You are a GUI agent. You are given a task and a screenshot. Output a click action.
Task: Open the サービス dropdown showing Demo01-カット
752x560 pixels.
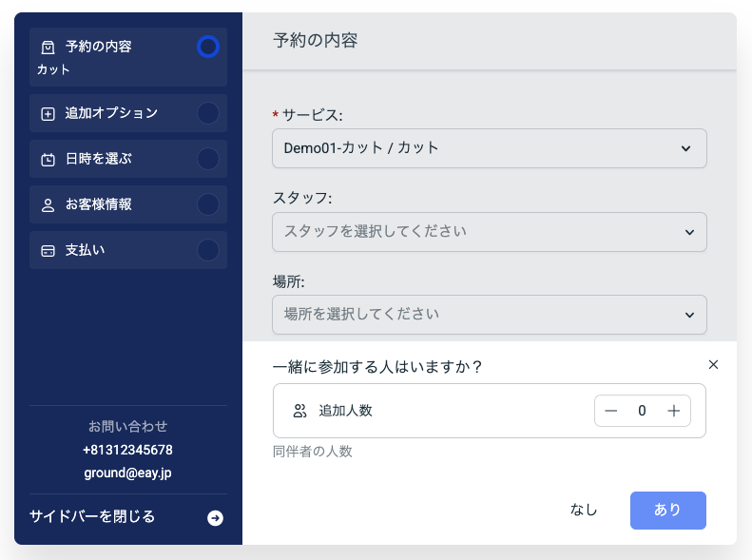click(489, 148)
